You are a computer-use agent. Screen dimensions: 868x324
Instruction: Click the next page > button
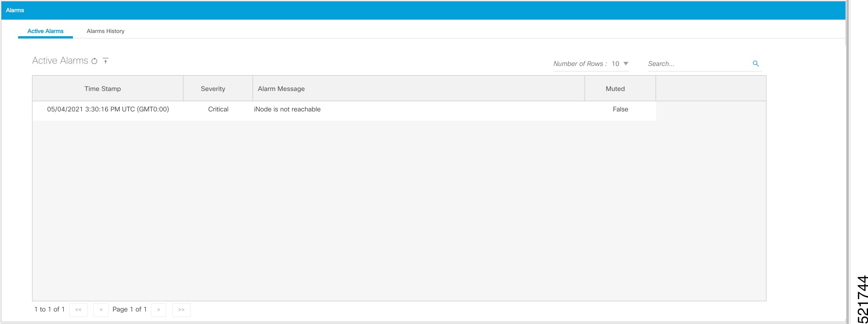(x=158, y=310)
